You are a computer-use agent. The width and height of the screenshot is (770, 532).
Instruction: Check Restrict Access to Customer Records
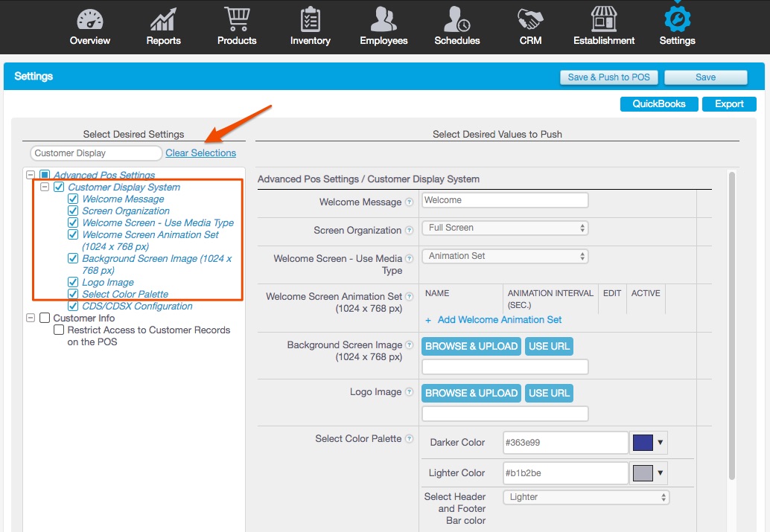click(x=59, y=330)
